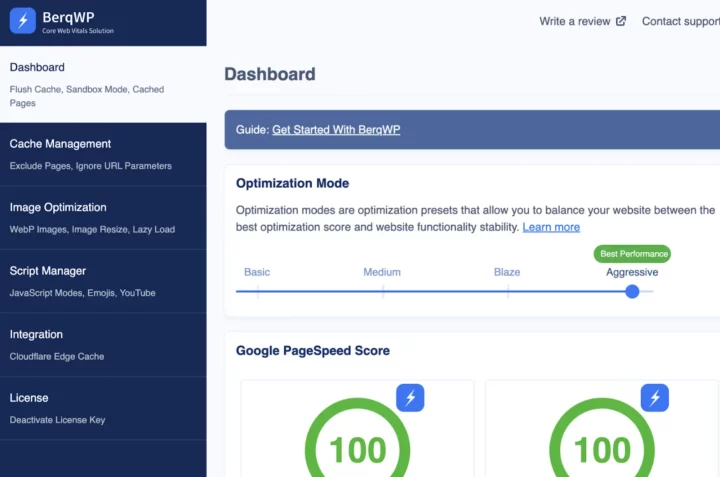720x477 pixels.
Task: Click Cloudflare Edge Cache subtitle
Action: click(x=57, y=356)
